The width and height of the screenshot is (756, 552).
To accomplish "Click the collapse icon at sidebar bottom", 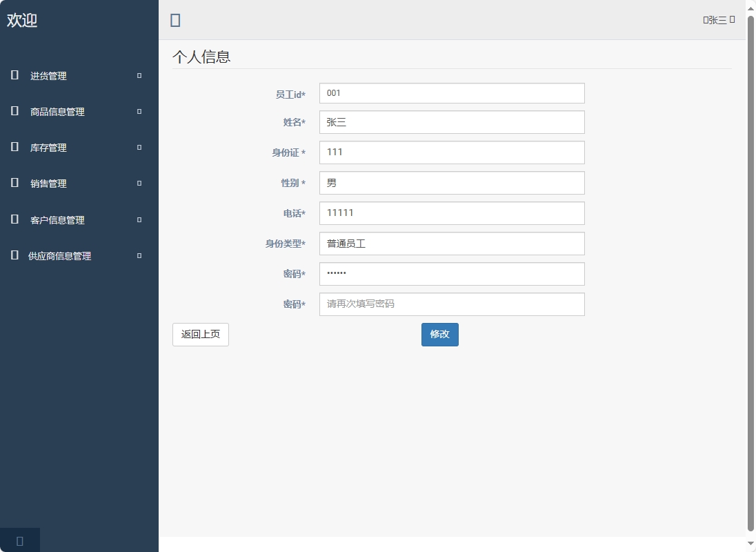I will [x=20, y=540].
